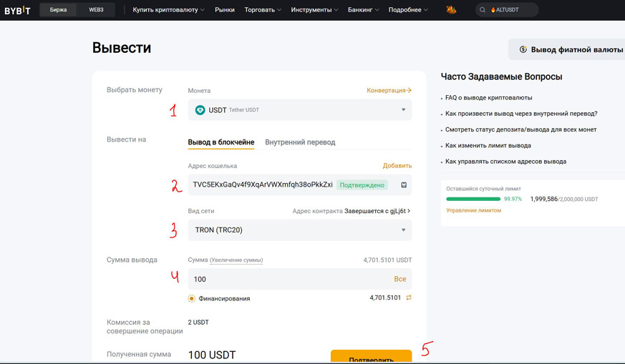Click the USDT coin icon
Screen dimensions: 625x364
[x=200, y=110]
